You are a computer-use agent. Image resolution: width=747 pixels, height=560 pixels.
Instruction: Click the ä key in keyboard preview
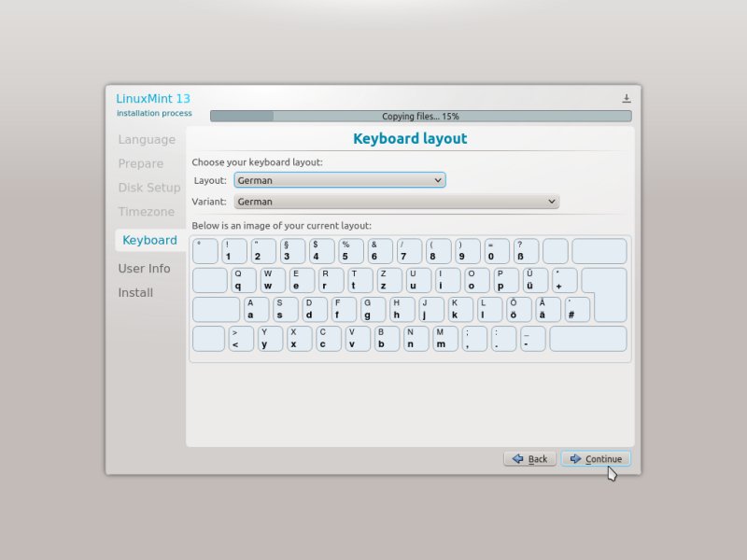tap(547, 310)
